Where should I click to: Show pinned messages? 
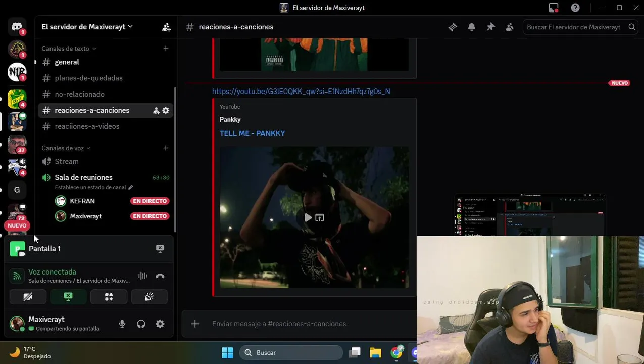pos(490,27)
